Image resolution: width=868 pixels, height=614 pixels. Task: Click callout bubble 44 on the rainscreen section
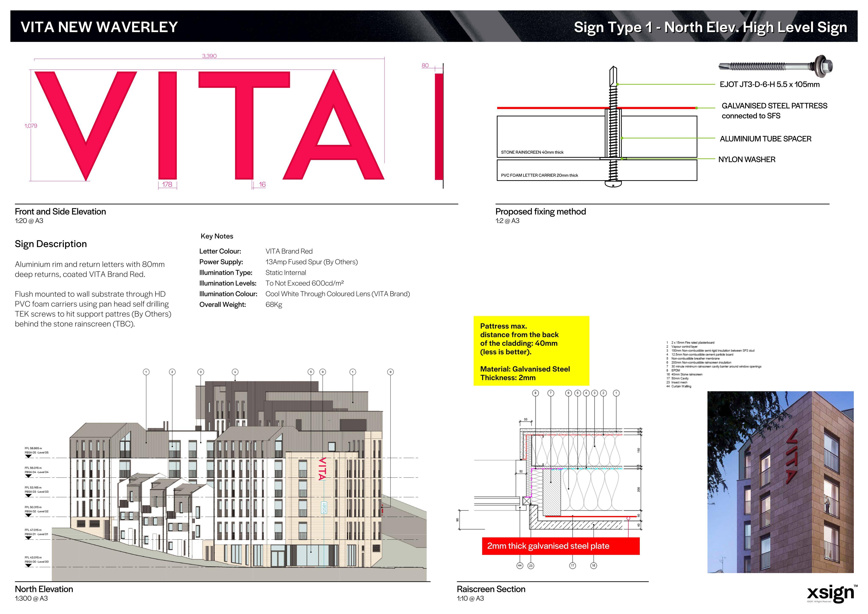tap(520, 566)
